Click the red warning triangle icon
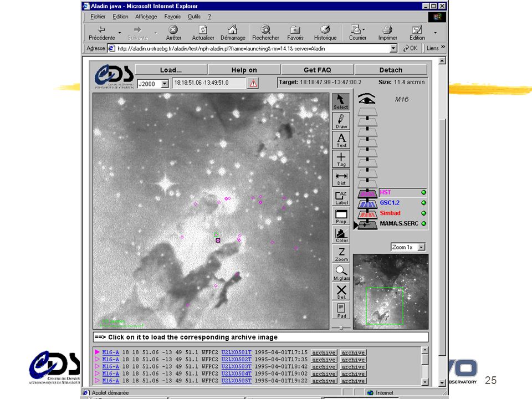 tap(253, 83)
